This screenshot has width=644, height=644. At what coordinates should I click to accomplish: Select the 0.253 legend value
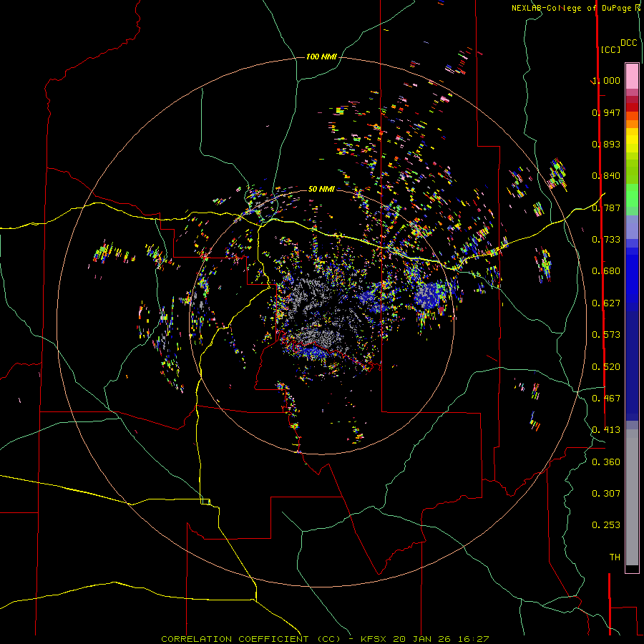[x=606, y=525]
